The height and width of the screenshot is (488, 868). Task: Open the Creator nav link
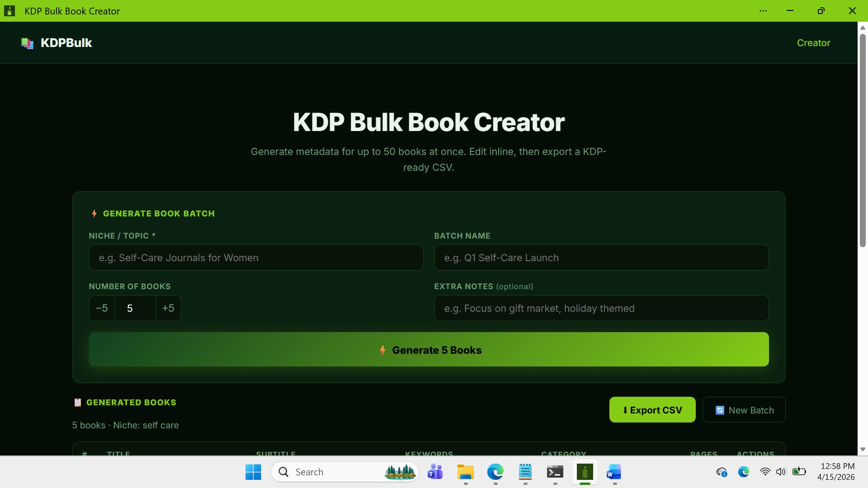[813, 43]
